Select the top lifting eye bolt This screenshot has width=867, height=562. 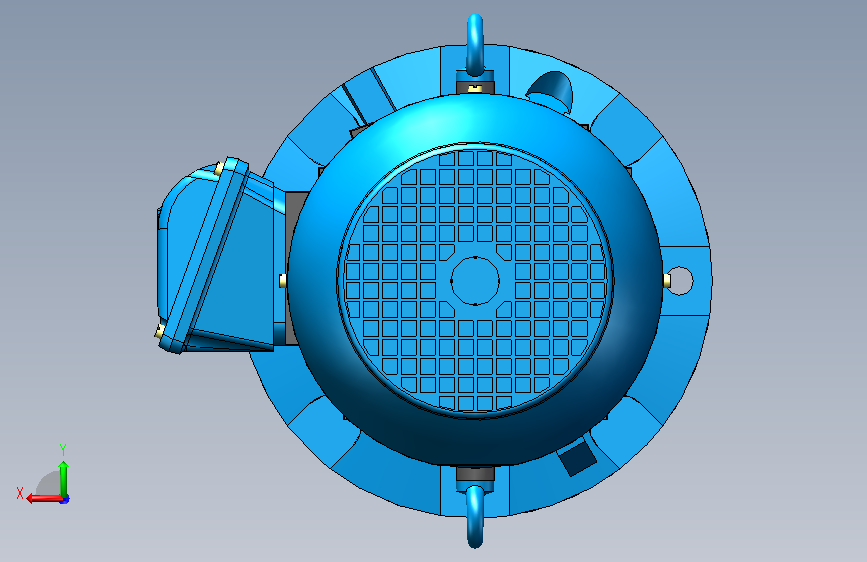(x=475, y=44)
